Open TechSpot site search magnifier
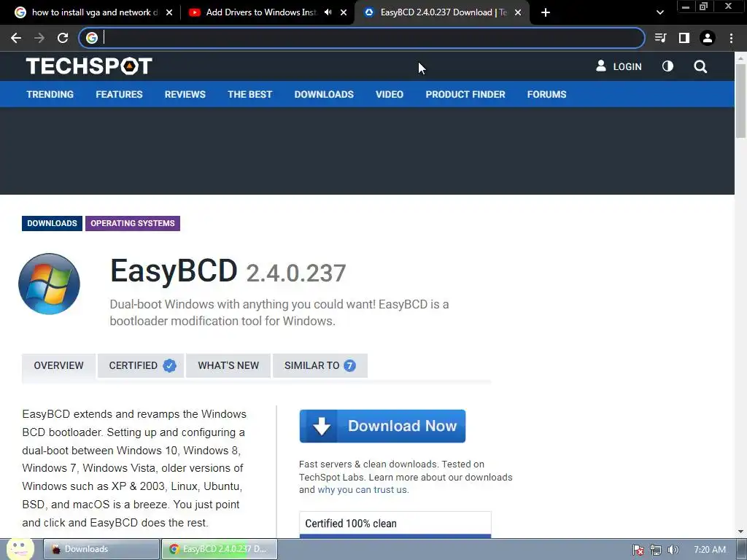 pos(700,66)
